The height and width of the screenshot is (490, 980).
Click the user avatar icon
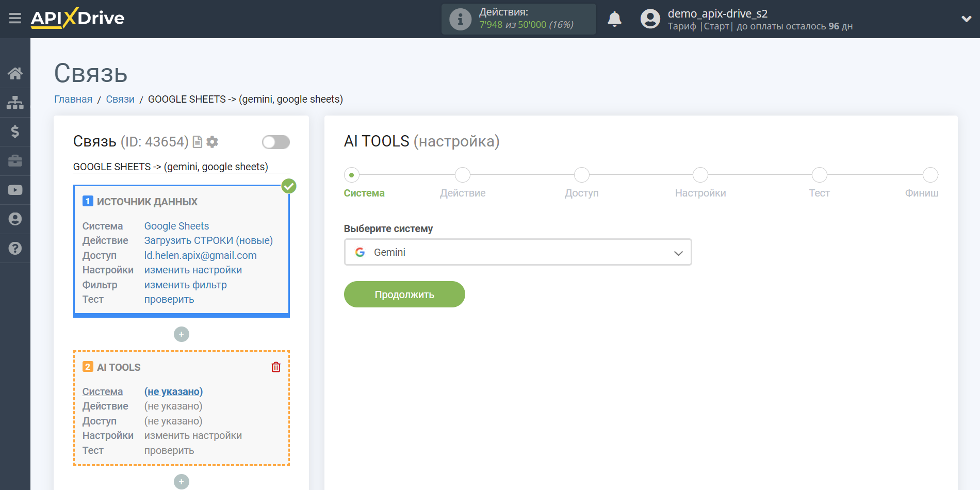coord(650,19)
